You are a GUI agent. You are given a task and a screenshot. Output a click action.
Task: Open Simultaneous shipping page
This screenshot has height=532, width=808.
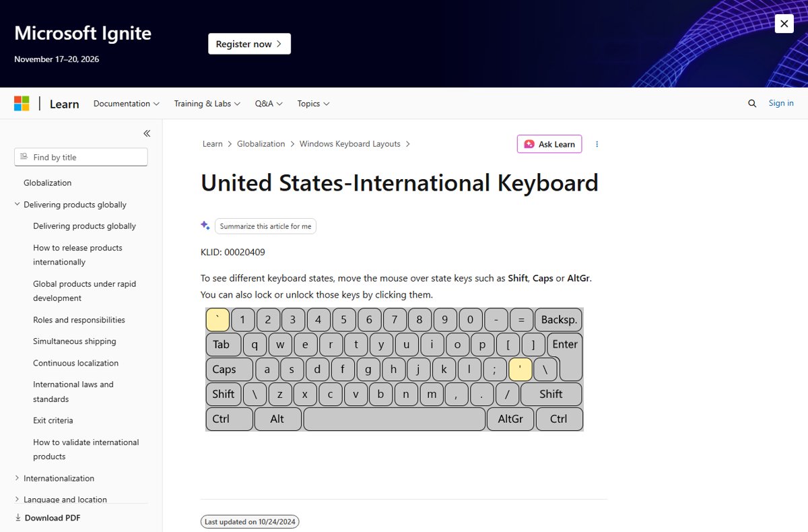74,341
